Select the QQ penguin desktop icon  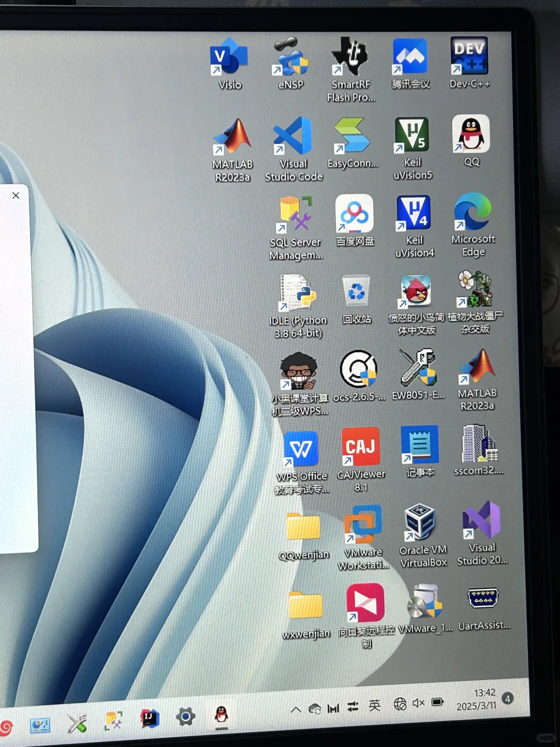tap(471, 141)
